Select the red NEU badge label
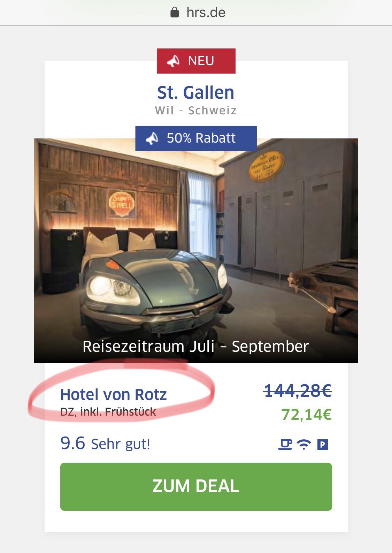 coord(201,61)
